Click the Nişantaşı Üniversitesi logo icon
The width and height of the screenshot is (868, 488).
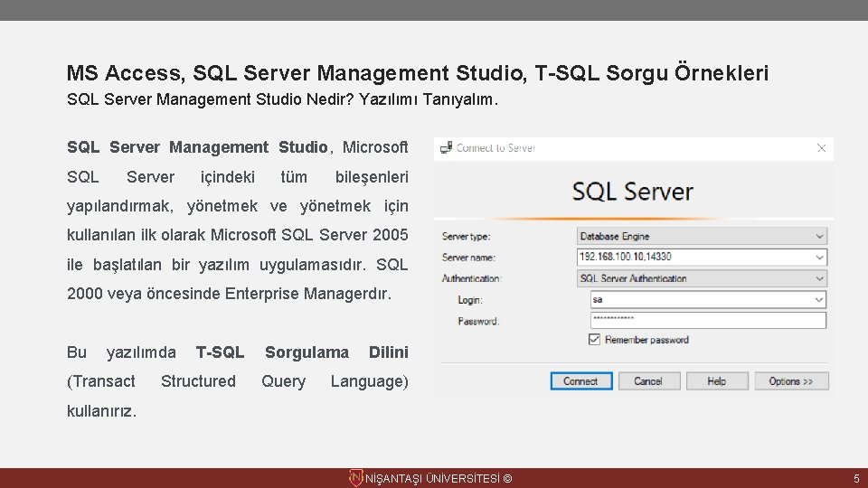pos(355,478)
